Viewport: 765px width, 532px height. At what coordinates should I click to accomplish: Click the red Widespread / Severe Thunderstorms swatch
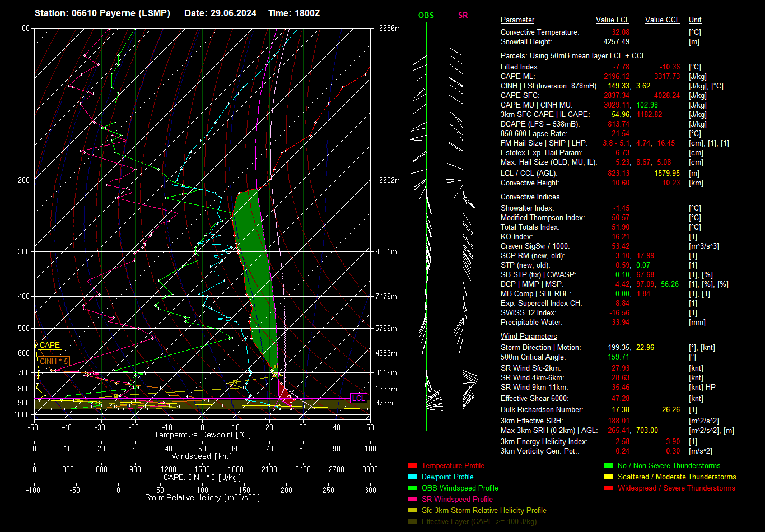pyautogui.click(x=608, y=488)
